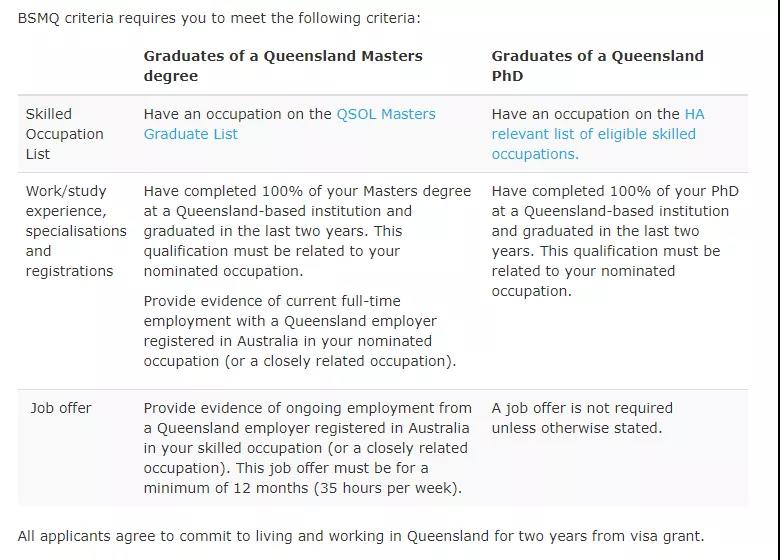Select the Job offer row label
Image resolution: width=780 pixels, height=560 pixels.
click(x=61, y=408)
